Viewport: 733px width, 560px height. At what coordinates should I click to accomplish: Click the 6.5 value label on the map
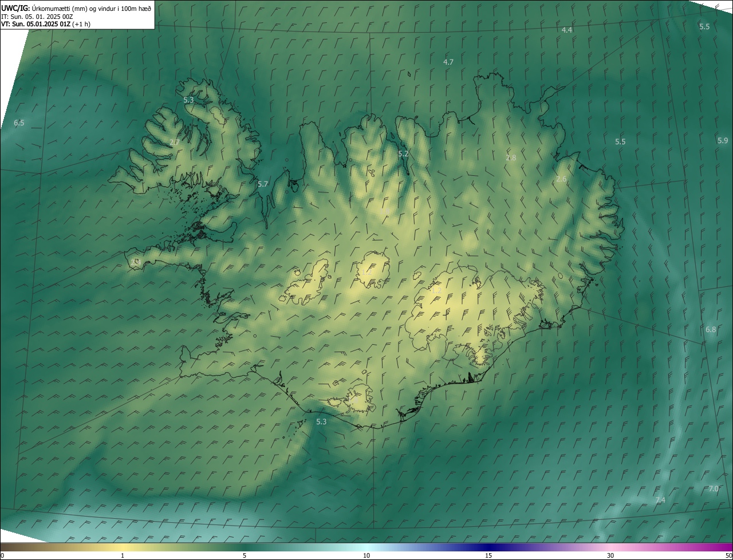(19, 123)
